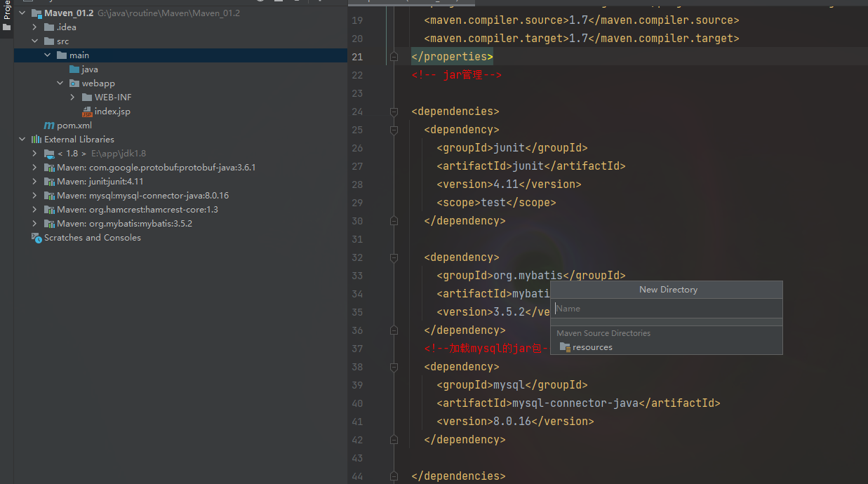
Task: Click the mybatis:3.5.2 library icon
Action: click(49, 224)
